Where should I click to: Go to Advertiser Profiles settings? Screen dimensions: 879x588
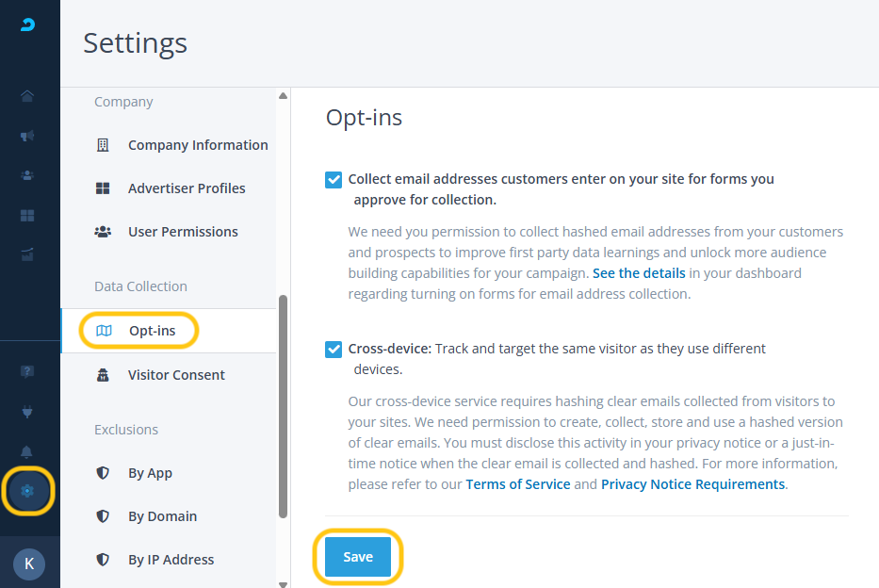coord(186,188)
